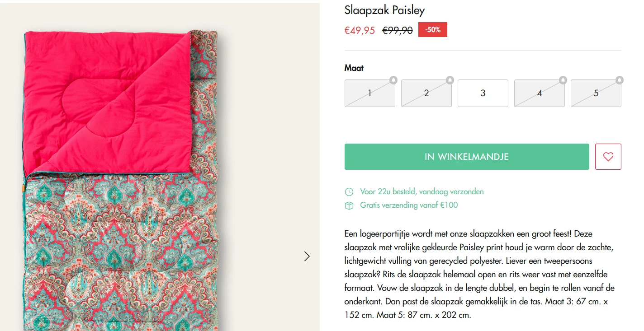
Task: Expand the image carousel with the right chevron
Action: point(307,256)
